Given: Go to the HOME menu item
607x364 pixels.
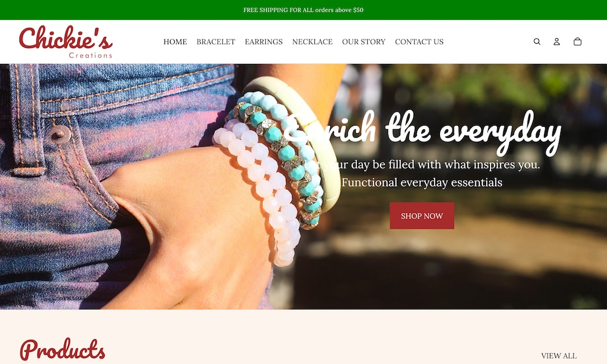Looking at the screenshot, I should point(175,42).
